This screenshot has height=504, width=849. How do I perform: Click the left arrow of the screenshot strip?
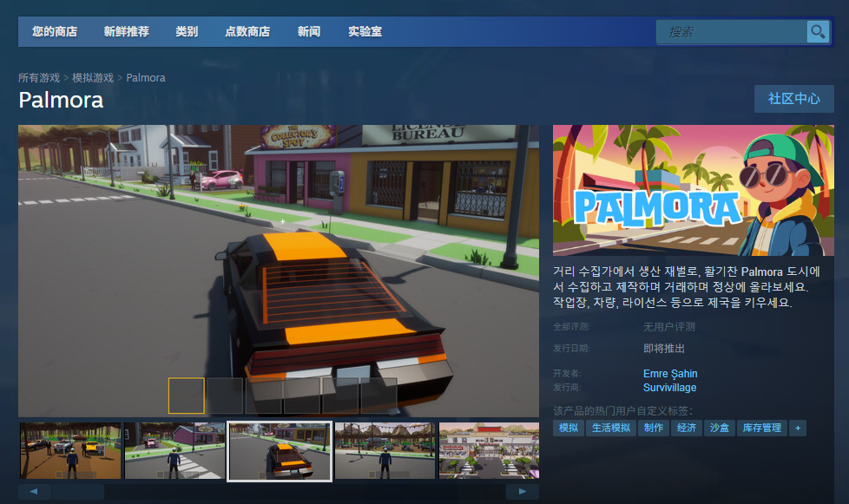pyautogui.click(x=34, y=492)
